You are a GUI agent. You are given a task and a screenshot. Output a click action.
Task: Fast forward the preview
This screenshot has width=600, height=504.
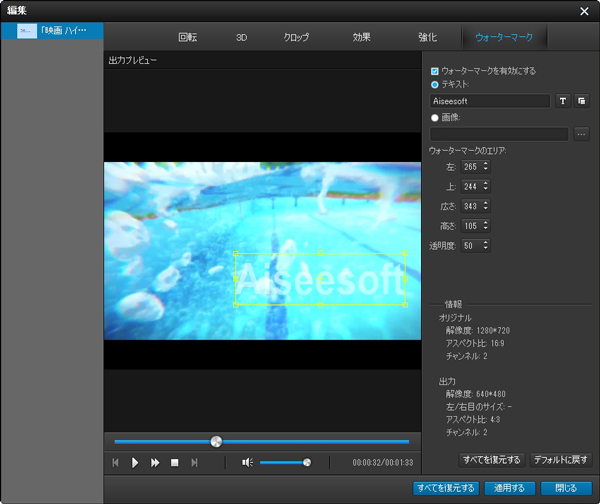pyautogui.click(x=155, y=463)
